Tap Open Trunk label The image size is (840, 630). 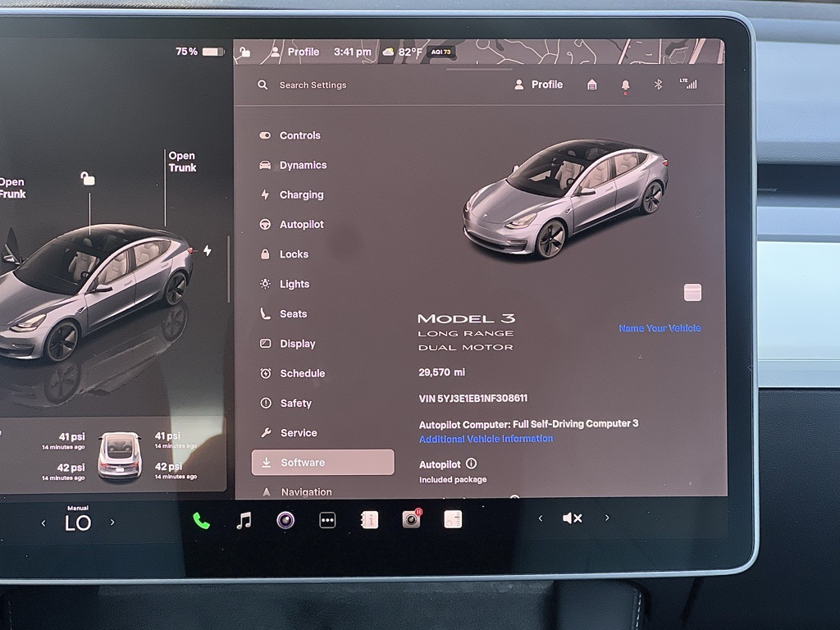[x=182, y=162]
